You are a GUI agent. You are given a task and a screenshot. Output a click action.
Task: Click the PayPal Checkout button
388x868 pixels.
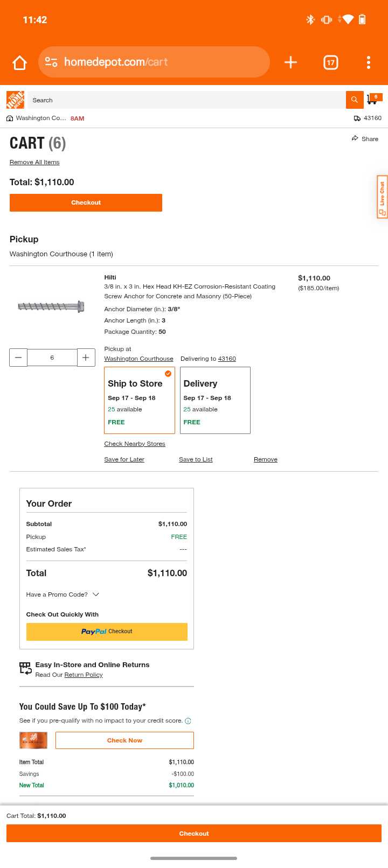point(107,632)
